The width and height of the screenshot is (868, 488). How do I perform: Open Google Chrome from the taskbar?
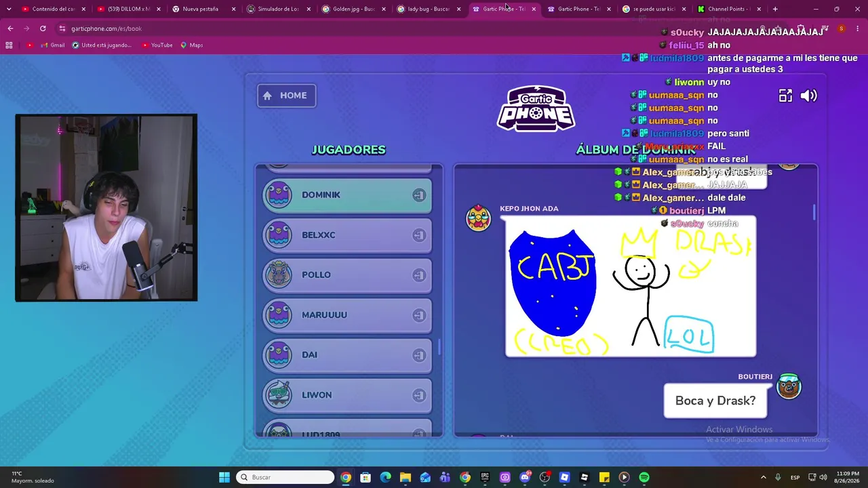coord(346,477)
